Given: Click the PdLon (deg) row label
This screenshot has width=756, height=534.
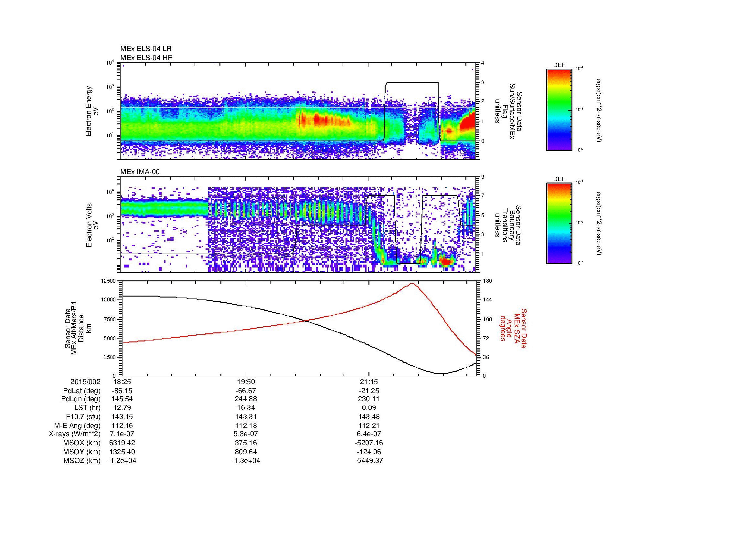Looking at the screenshot, I should 81,399.
